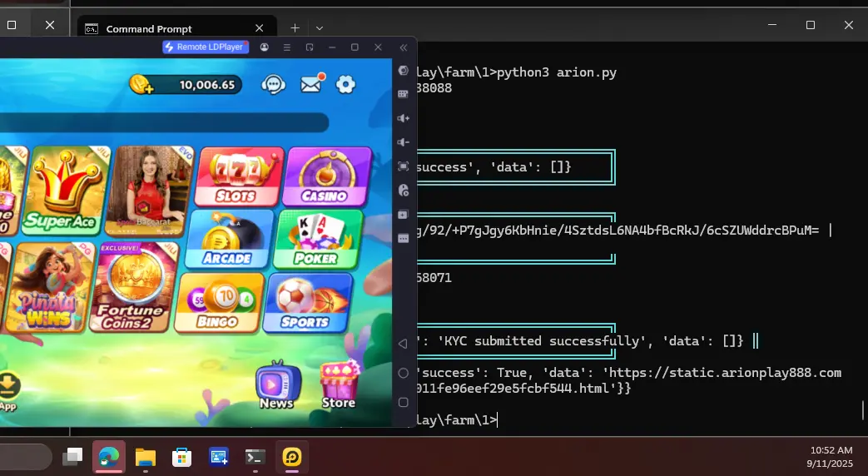
Task: Click the 10,006.65 coin balance
Action: 207,85
